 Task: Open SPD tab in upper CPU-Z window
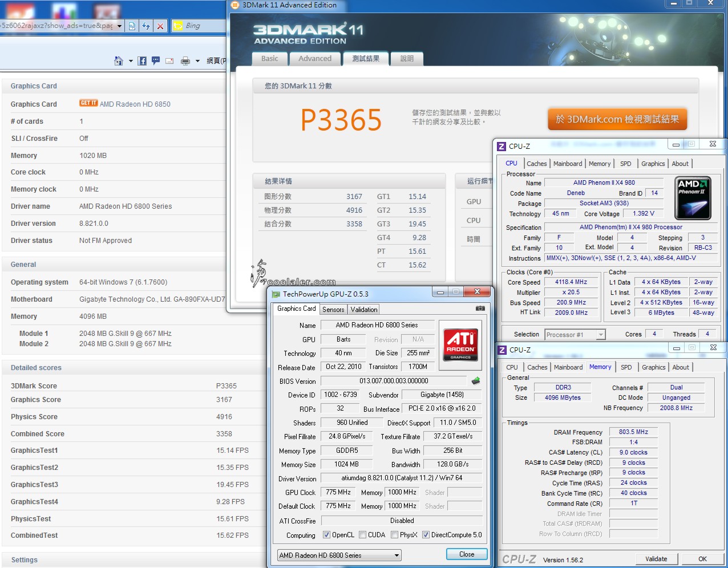point(626,164)
